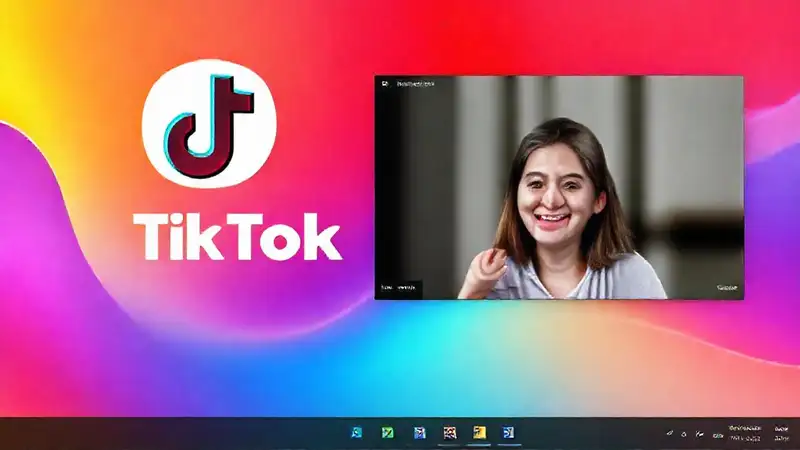This screenshot has height=450, width=800.
Task: Click the woman's video feed
Action: point(559,188)
